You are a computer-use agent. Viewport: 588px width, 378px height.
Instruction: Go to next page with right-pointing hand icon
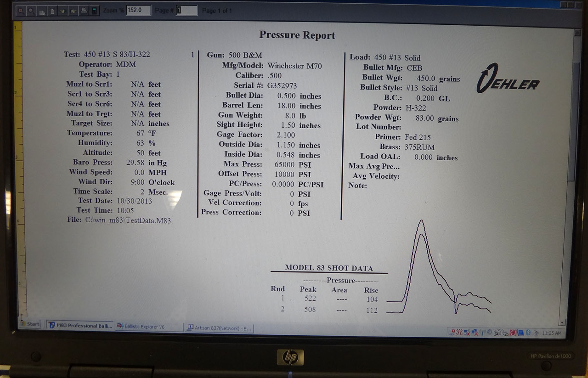tap(73, 11)
